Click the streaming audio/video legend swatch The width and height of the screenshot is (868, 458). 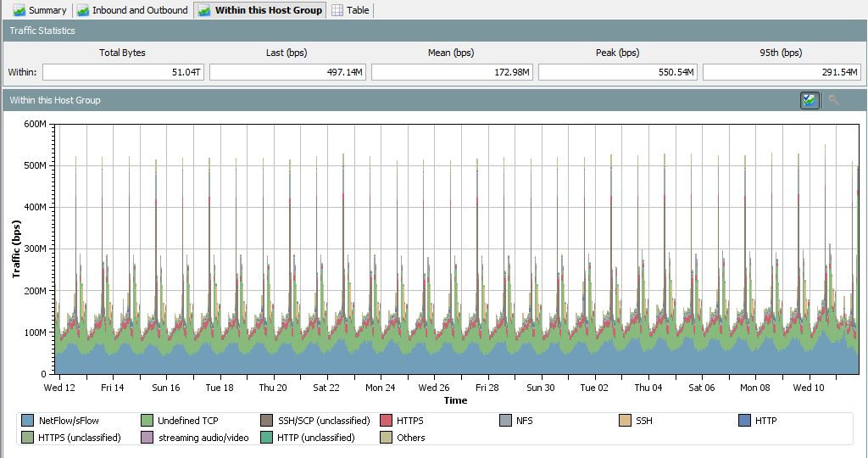pyautogui.click(x=147, y=438)
